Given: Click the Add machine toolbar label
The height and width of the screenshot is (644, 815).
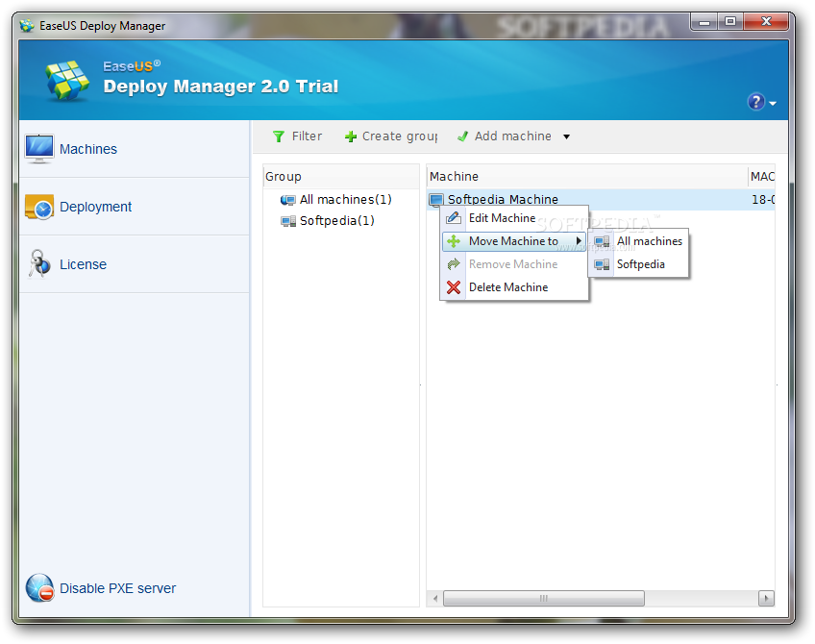Looking at the screenshot, I should coord(513,136).
